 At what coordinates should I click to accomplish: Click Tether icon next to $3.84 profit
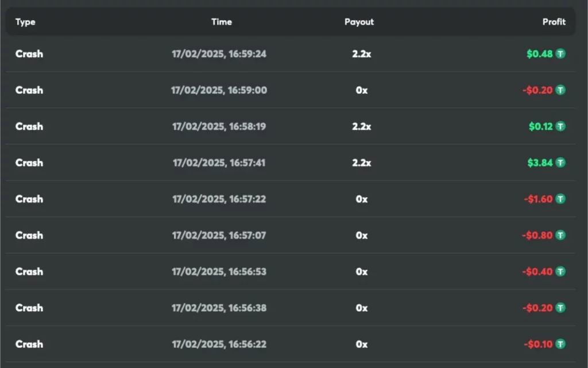560,162
